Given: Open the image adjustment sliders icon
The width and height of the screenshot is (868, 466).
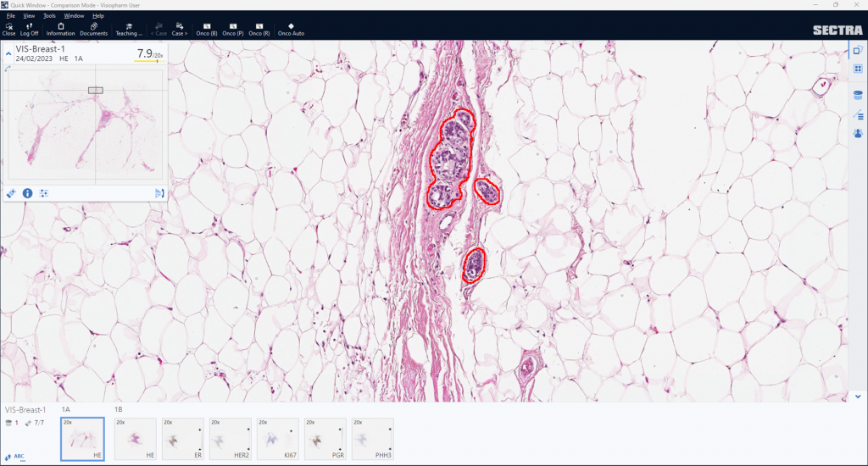Looking at the screenshot, I should pos(43,193).
